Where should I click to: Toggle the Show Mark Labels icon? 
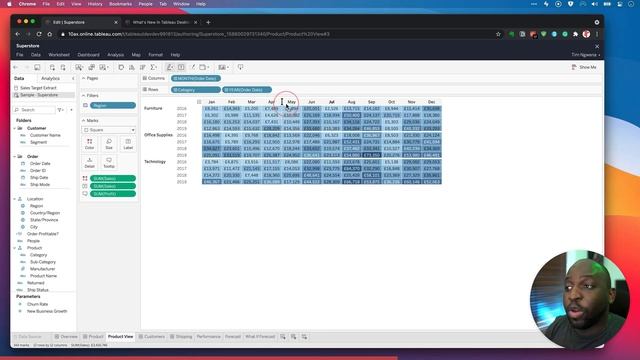click(181, 67)
